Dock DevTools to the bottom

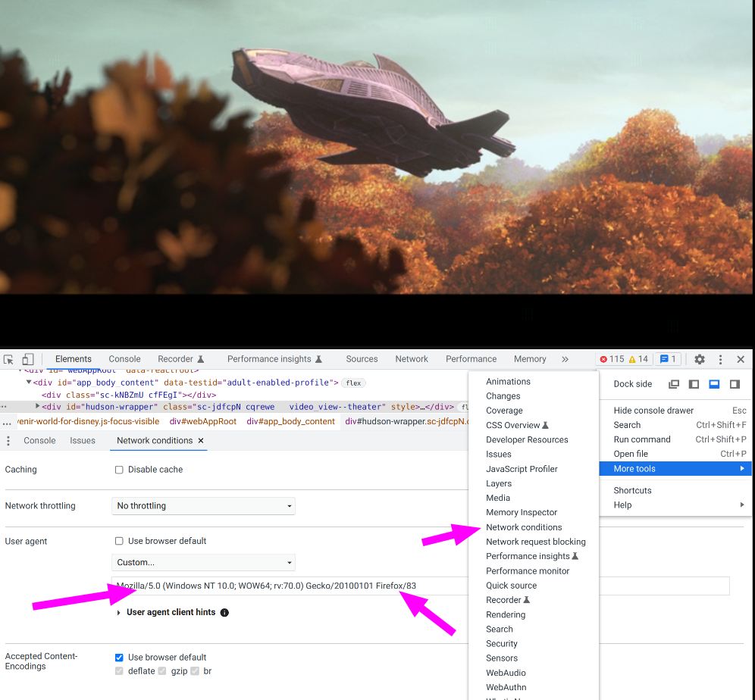(714, 384)
